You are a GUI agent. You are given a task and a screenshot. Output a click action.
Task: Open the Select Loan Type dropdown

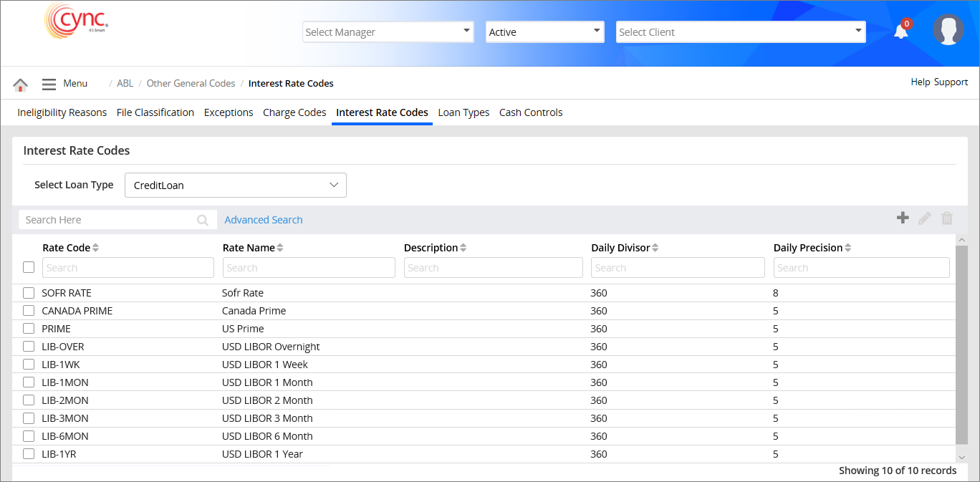[x=235, y=185]
